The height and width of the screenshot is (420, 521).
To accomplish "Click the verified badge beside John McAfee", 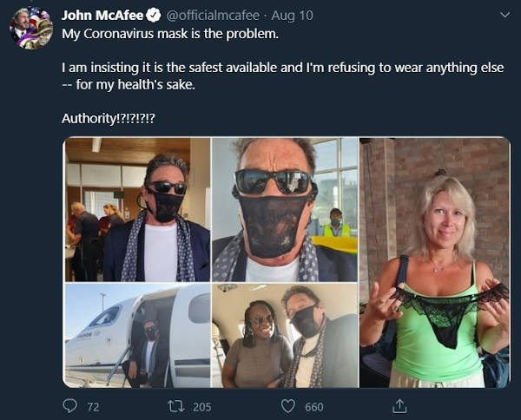I will coord(153,16).
